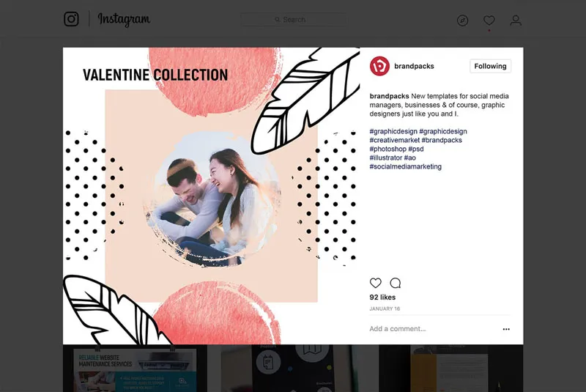The width and height of the screenshot is (586, 392).
Task: Open the three-dot more options menu
Action: 506,329
